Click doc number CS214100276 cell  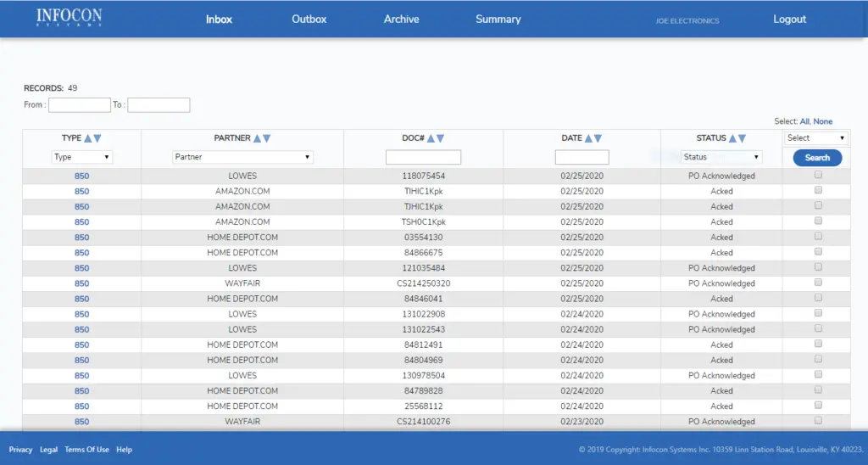pyautogui.click(x=424, y=422)
